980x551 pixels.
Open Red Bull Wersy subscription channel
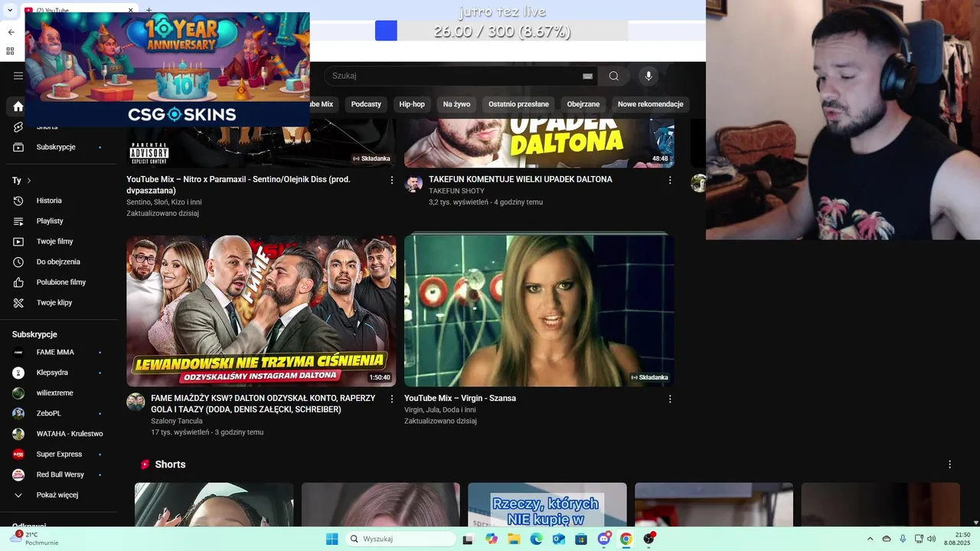pyautogui.click(x=59, y=474)
